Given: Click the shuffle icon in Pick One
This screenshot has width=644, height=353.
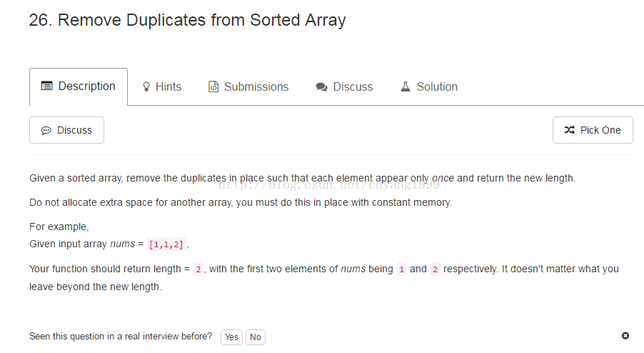Looking at the screenshot, I should [x=569, y=130].
